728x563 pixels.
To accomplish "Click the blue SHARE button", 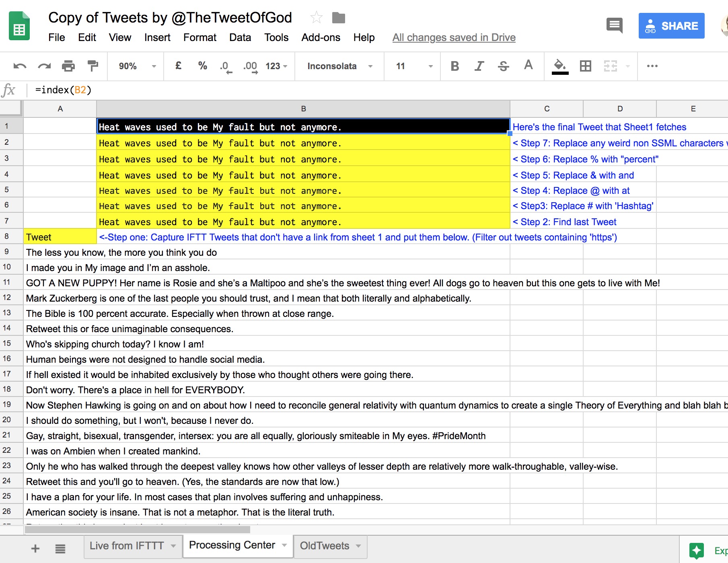I will pyautogui.click(x=671, y=26).
